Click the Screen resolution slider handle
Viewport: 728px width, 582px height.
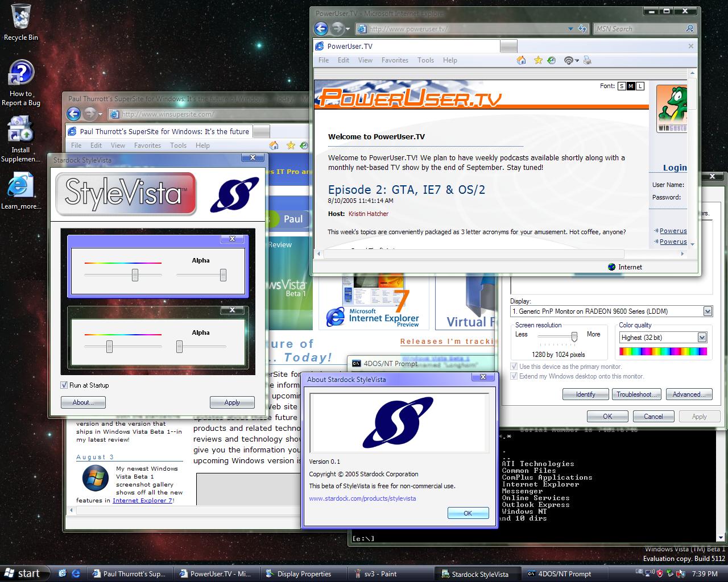point(574,337)
